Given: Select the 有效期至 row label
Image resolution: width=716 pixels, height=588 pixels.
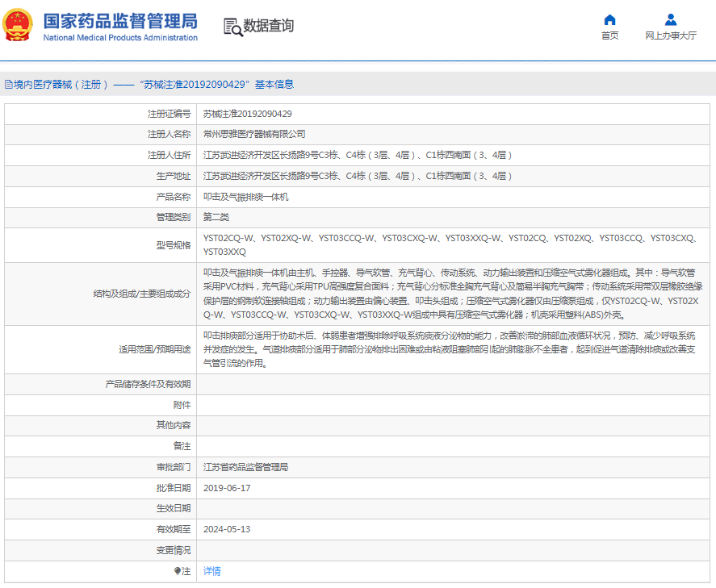Looking at the screenshot, I should click(174, 529).
